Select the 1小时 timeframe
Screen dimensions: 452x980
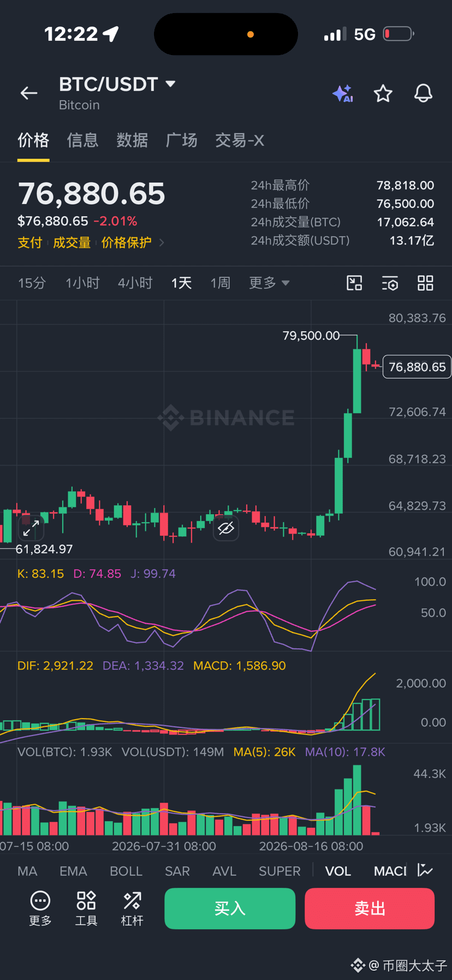click(82, 283)
